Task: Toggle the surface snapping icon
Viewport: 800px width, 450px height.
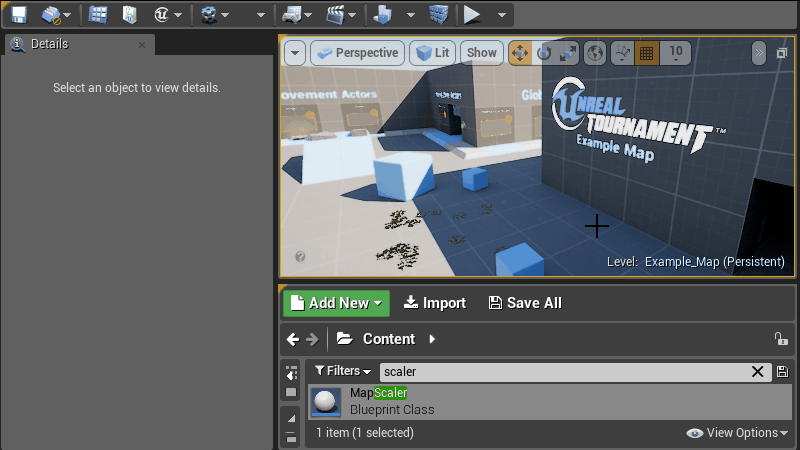Action: [622, 53]
